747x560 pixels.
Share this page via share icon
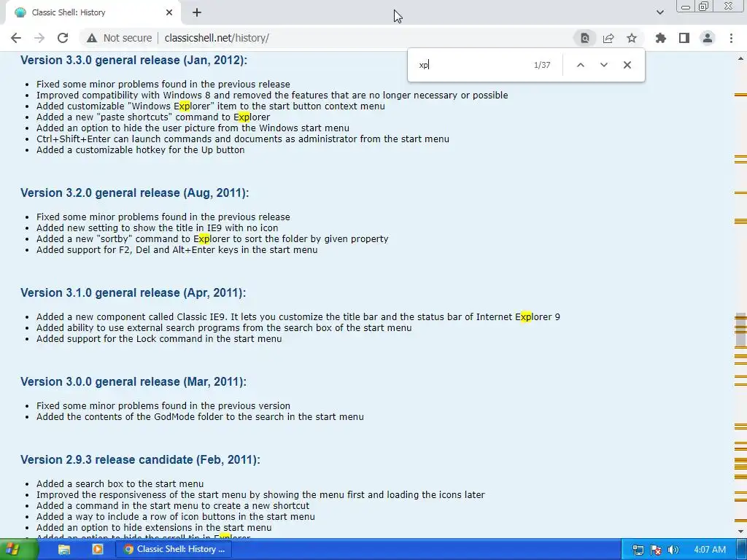[608, 38]
